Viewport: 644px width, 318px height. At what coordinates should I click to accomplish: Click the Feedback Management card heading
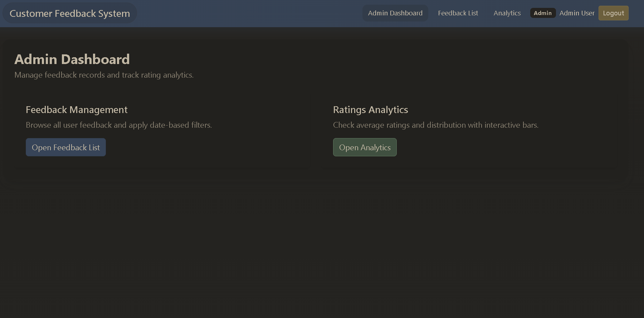(x=77, y=110)
